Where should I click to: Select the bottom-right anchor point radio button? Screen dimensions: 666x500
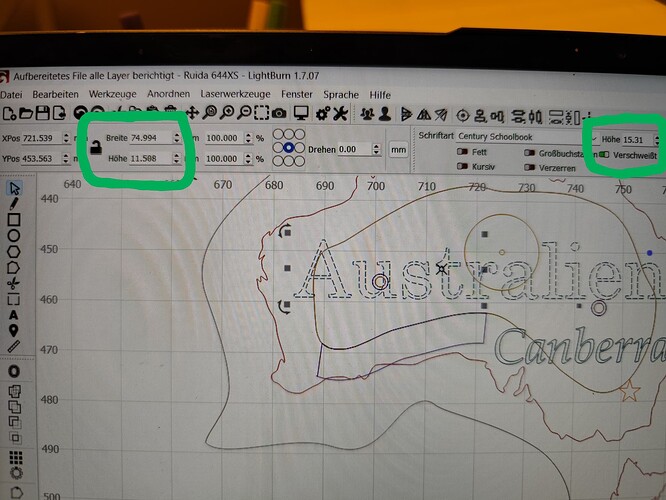click(x=299, y=161)
